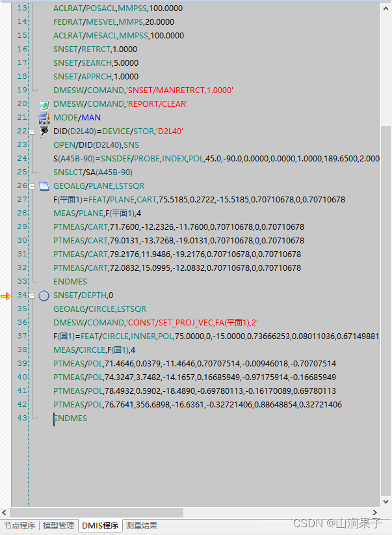Click the DEVICE/STOR,'D2L40' line
The height and width of the screenshot is (535, 392).
[118, 131]
